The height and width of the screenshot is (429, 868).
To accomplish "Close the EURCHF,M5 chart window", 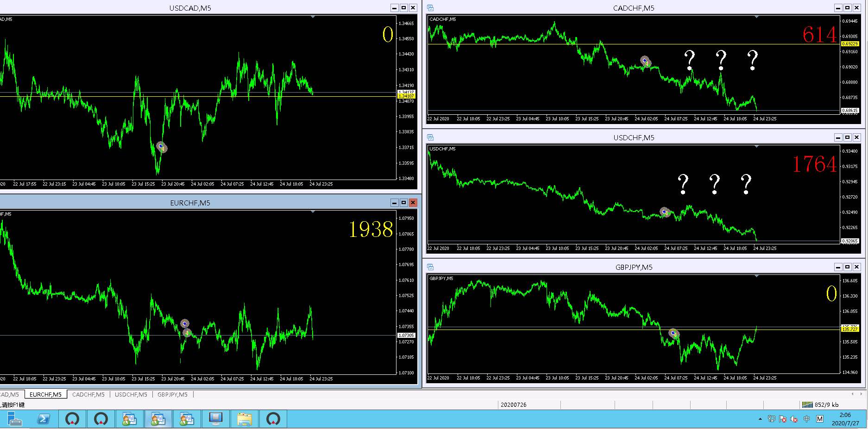I will 413,203.
